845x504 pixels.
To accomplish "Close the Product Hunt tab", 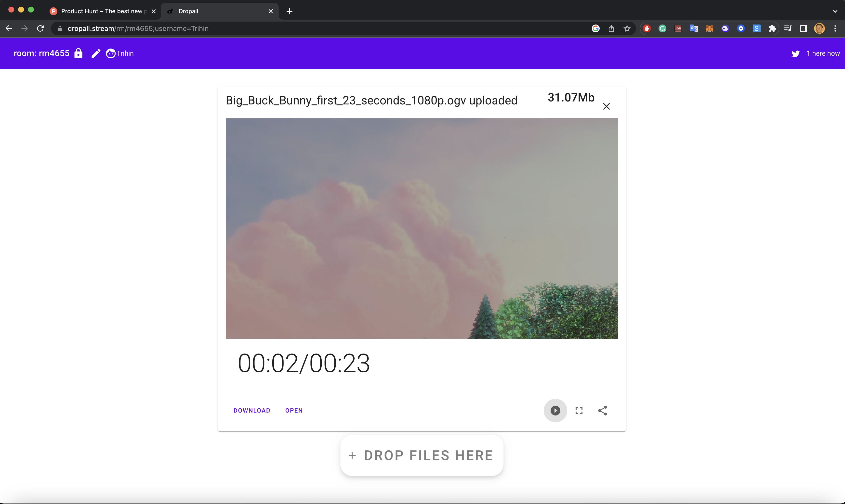I will (x=154, y=11).
